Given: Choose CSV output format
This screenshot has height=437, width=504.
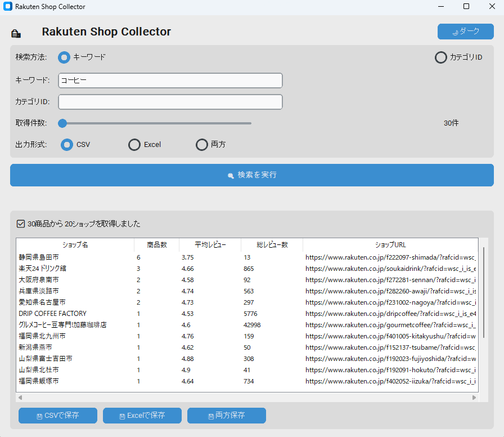Looking at the screenshot, I should click(x=67, y=145).
